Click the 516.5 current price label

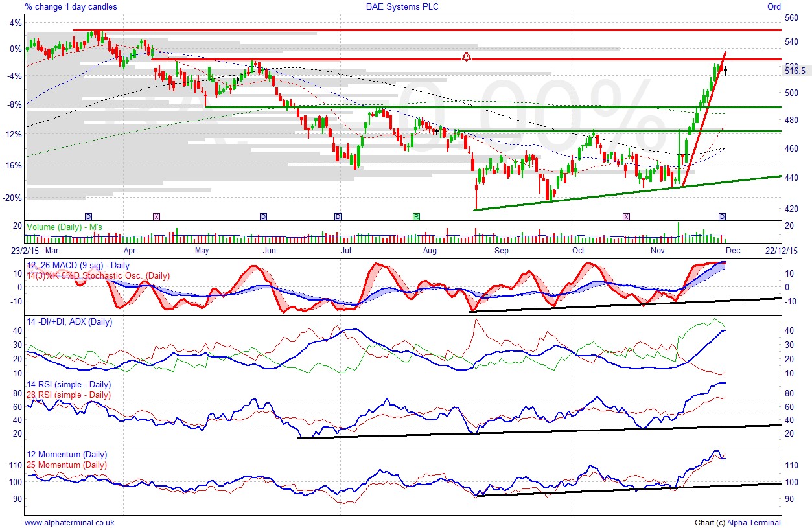[x=795, y=71]
